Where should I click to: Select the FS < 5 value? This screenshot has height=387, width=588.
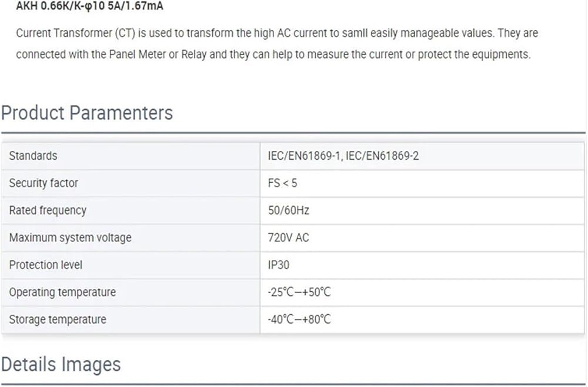click(282, 183)
